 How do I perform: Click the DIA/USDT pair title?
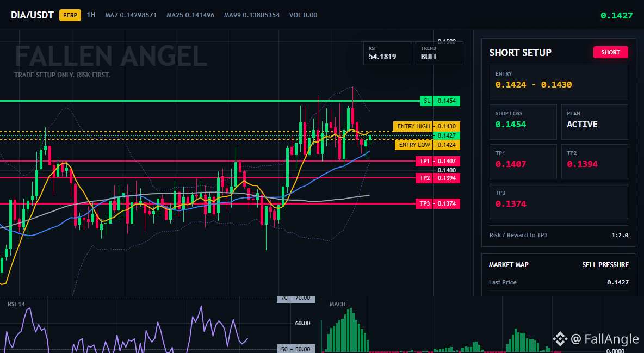(x=33, y=15)
